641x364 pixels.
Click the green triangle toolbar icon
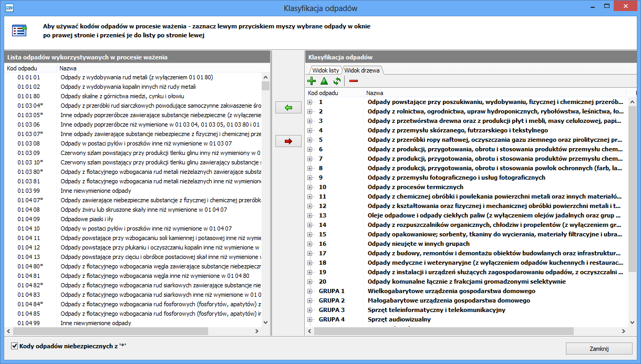coord(324,81)
